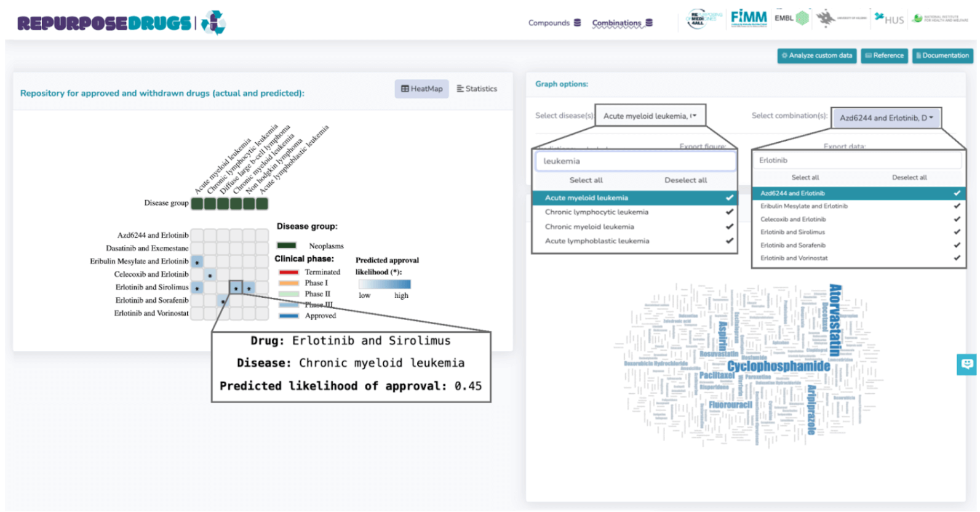This screenshot has height=512, width=980.
Task: Click the Repurposing Medicines 4 All logo
Action: [703, 19]
